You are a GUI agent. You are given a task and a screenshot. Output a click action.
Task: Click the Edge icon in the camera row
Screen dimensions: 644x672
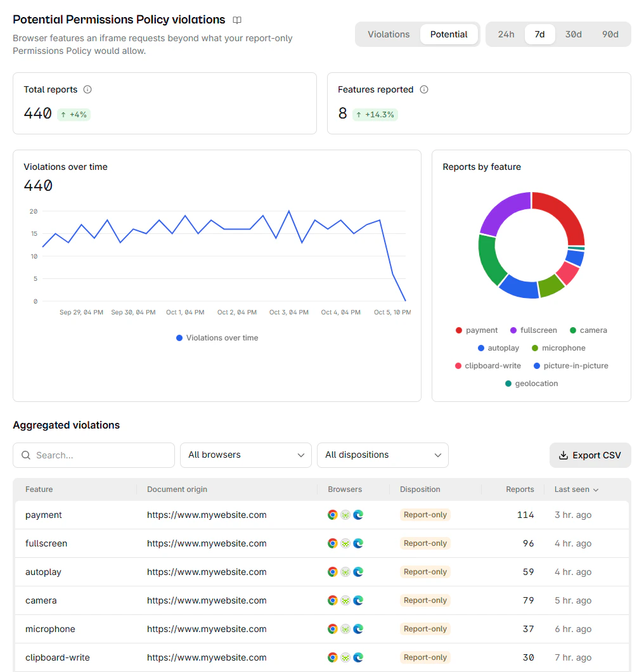pos(358,600)
